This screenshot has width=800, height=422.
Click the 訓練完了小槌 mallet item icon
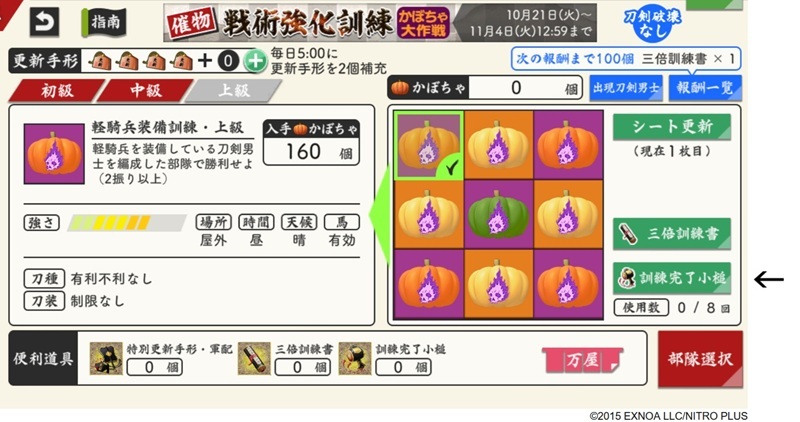[355, 359]
